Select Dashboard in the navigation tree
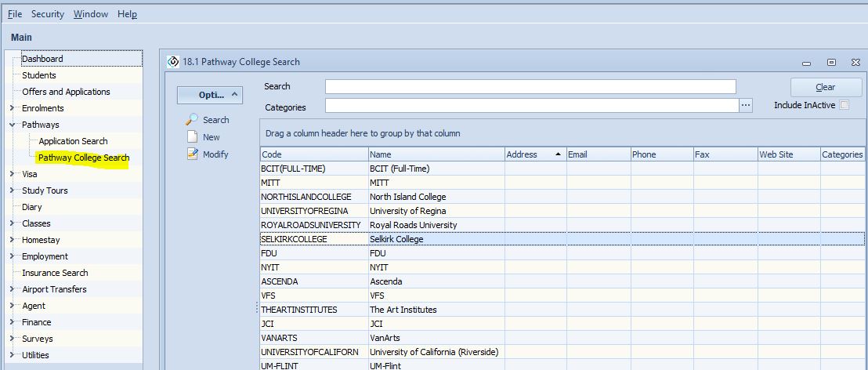 click(42, 59)
